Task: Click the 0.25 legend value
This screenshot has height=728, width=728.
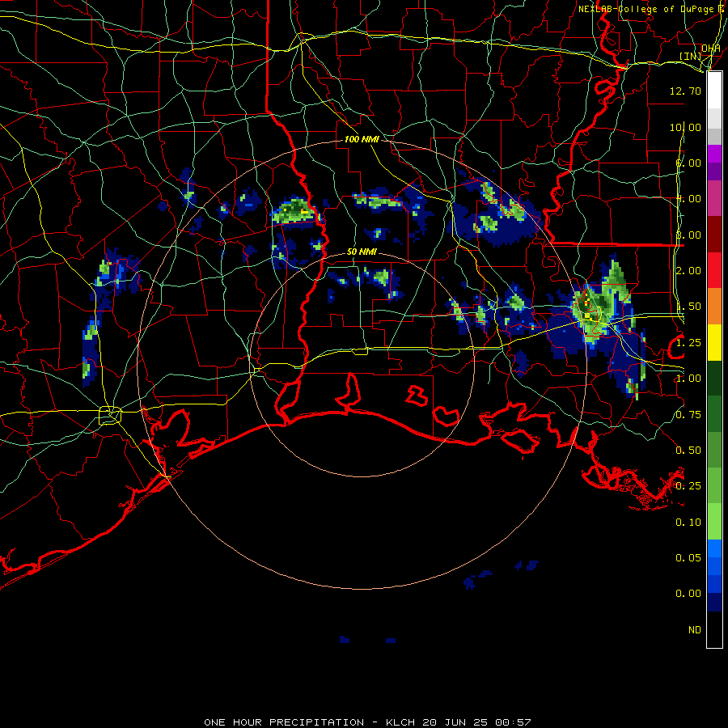Action: (688, 486)
